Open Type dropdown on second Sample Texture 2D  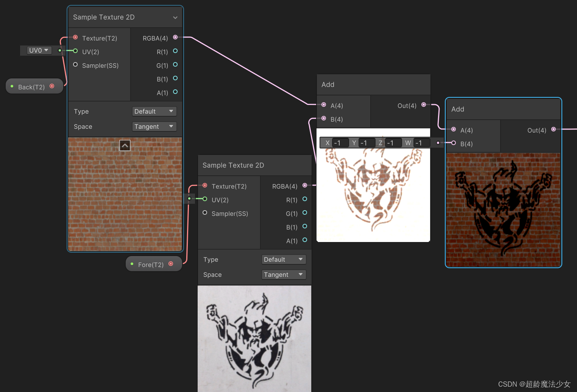[x=284, y=259]
